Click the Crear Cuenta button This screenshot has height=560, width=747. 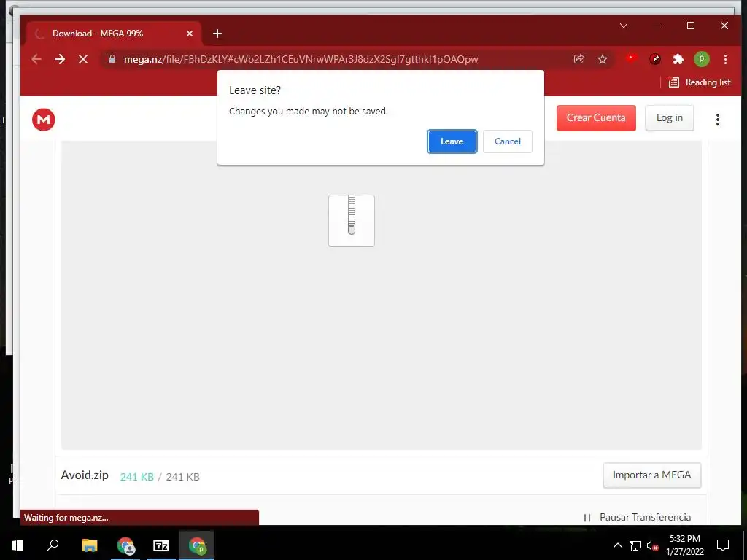coord(596,117)
